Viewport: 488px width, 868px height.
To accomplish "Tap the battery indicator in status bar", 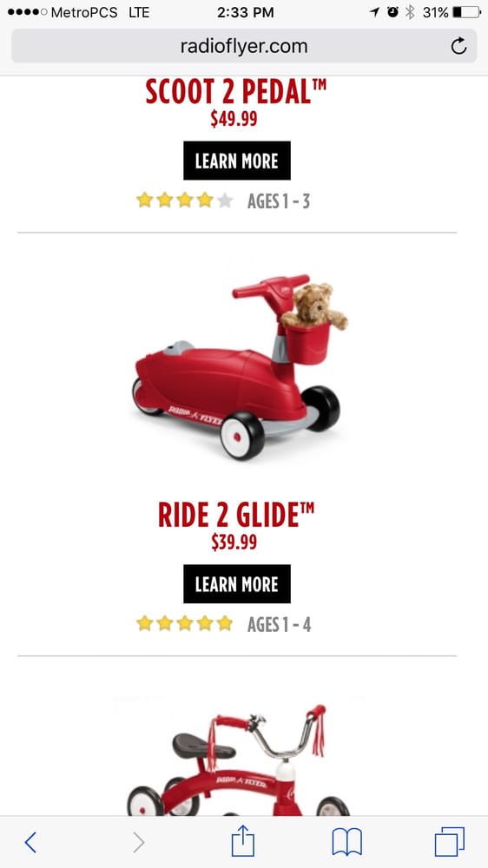I will tap(466, 12).
